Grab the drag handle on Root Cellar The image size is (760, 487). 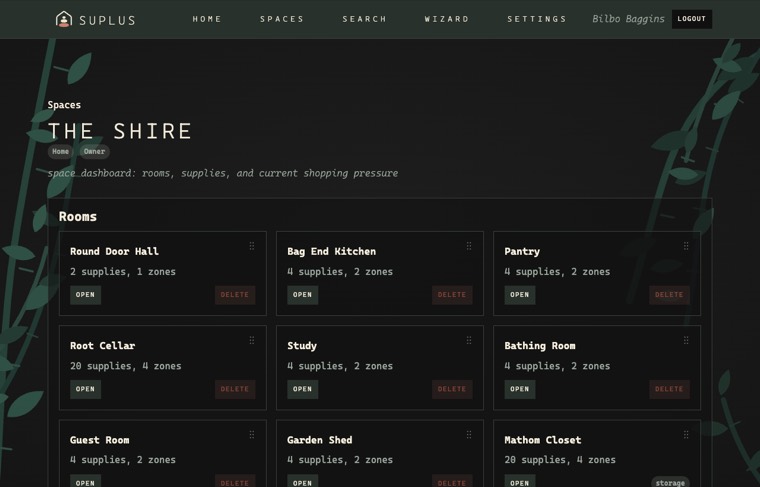pos(252,341)
